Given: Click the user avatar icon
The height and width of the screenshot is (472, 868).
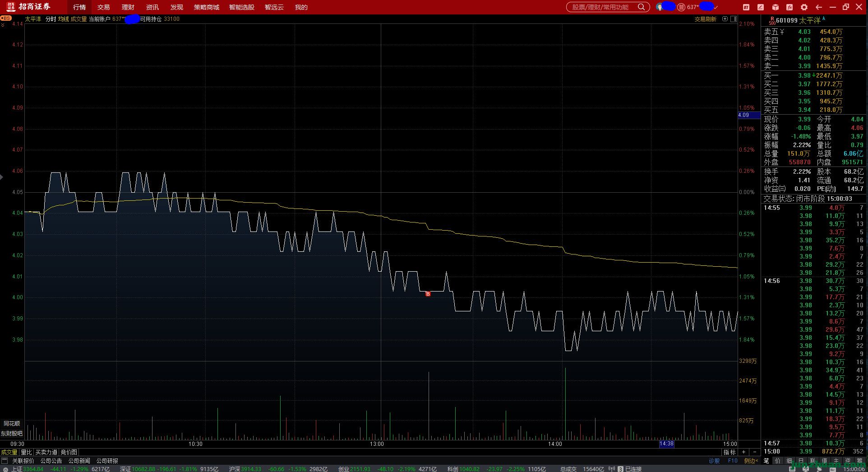Looking at the screenshot, I should (x=660, y=7).
